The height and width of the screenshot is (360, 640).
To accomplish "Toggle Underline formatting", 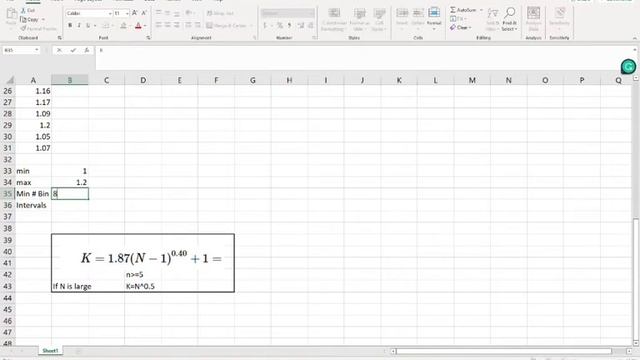I will click(x=88, y=25).
